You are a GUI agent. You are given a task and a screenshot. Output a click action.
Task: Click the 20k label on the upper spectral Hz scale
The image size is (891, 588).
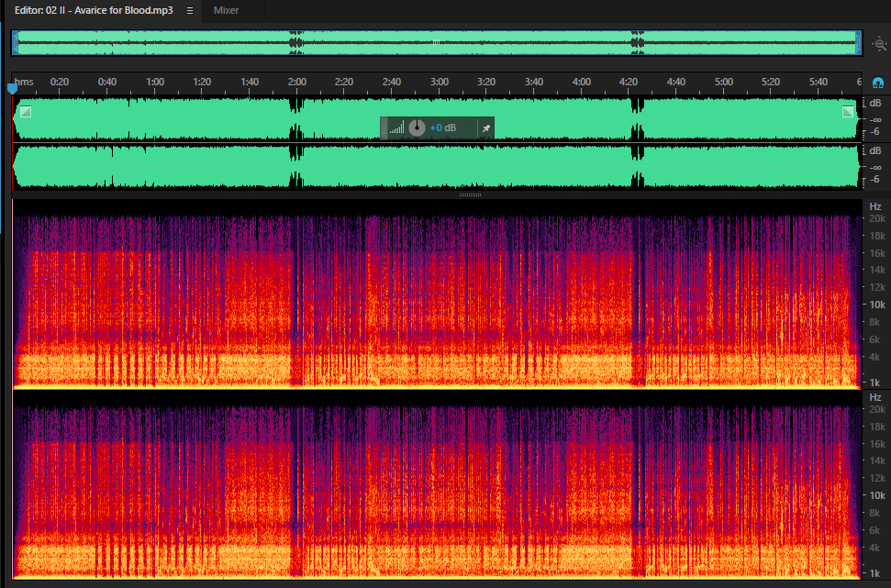tap(877, 218)
